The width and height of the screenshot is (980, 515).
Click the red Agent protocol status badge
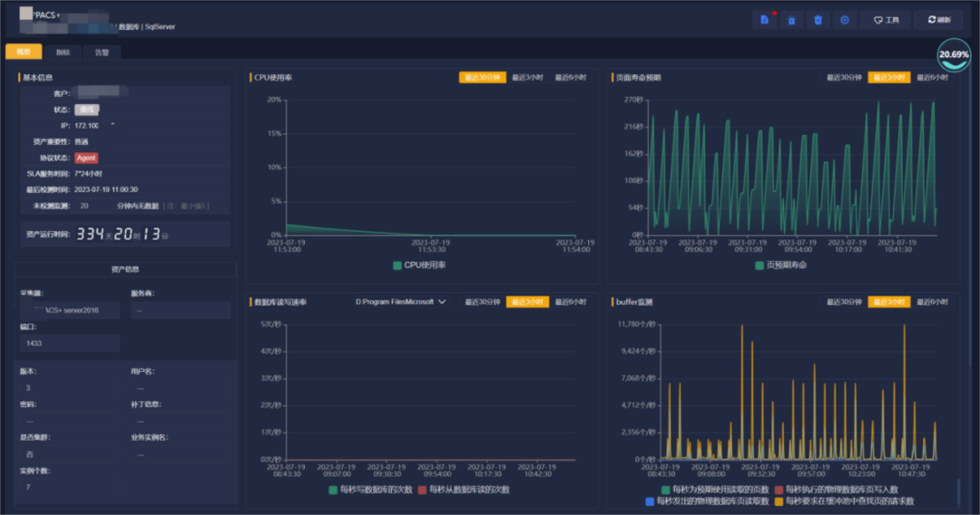pyautogui.click(x=86, y=158)
